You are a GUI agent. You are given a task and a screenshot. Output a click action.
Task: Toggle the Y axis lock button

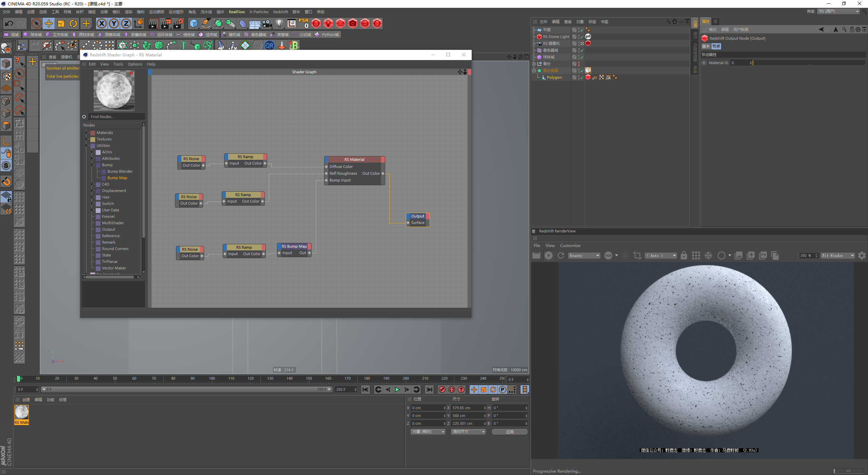point(114,23)
